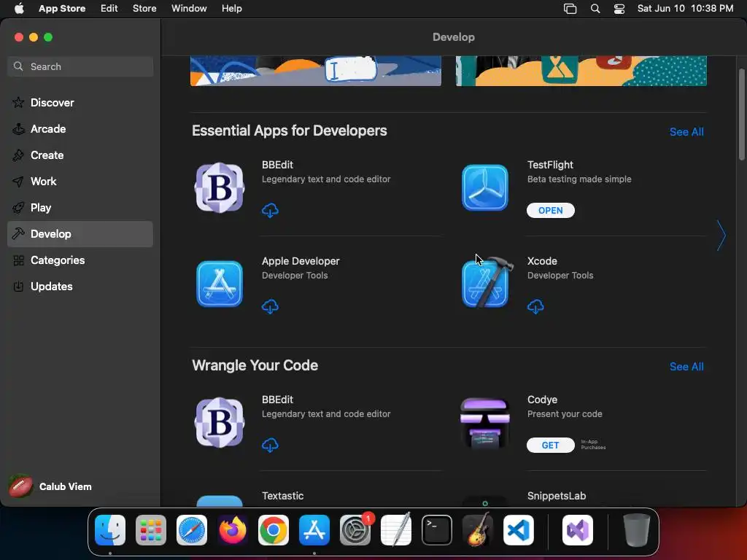Open Finder from the Dock
The image size is (747, 560).
[110, 530]
